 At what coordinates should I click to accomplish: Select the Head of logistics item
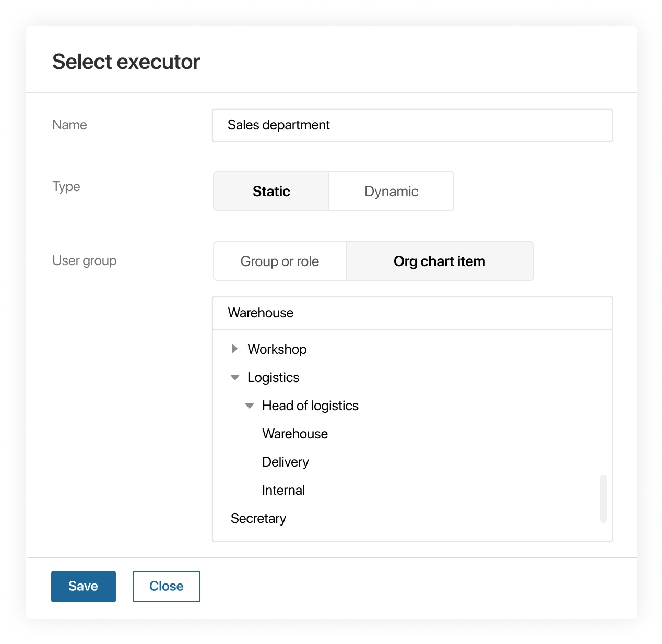(310, 406)
